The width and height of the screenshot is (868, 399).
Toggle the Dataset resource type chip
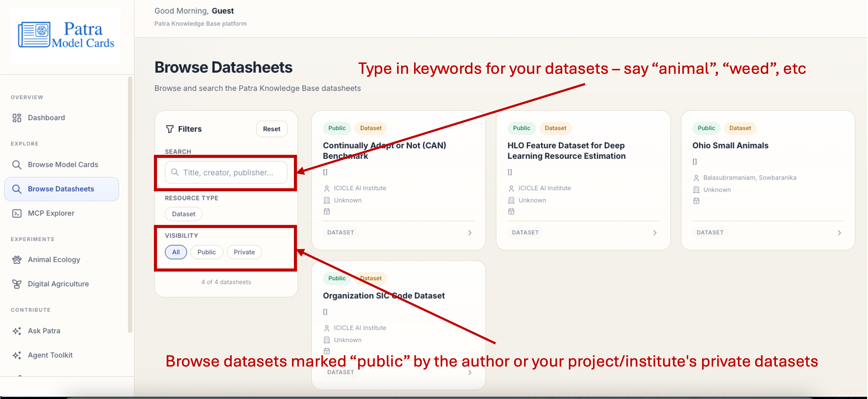coord(184,214)
